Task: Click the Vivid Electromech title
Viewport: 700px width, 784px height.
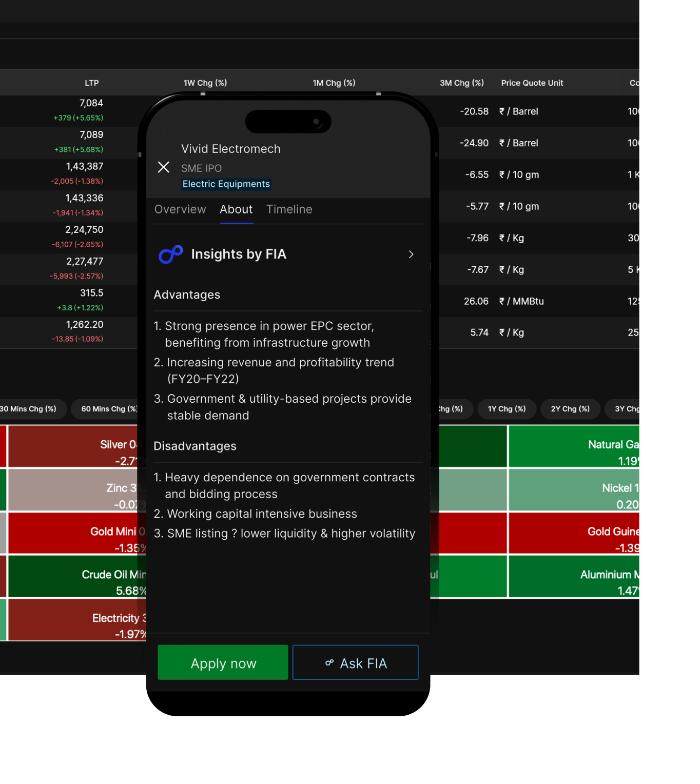Action: point(231,149)
